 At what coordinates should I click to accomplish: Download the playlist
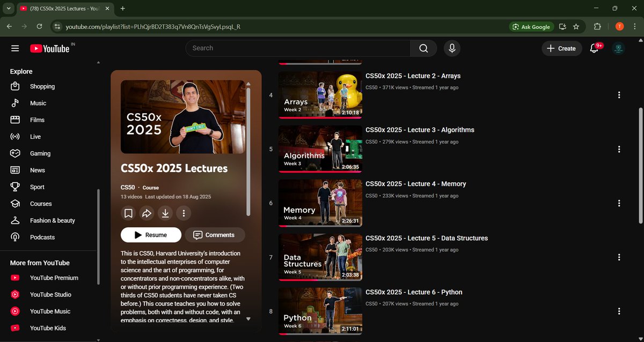165,213
